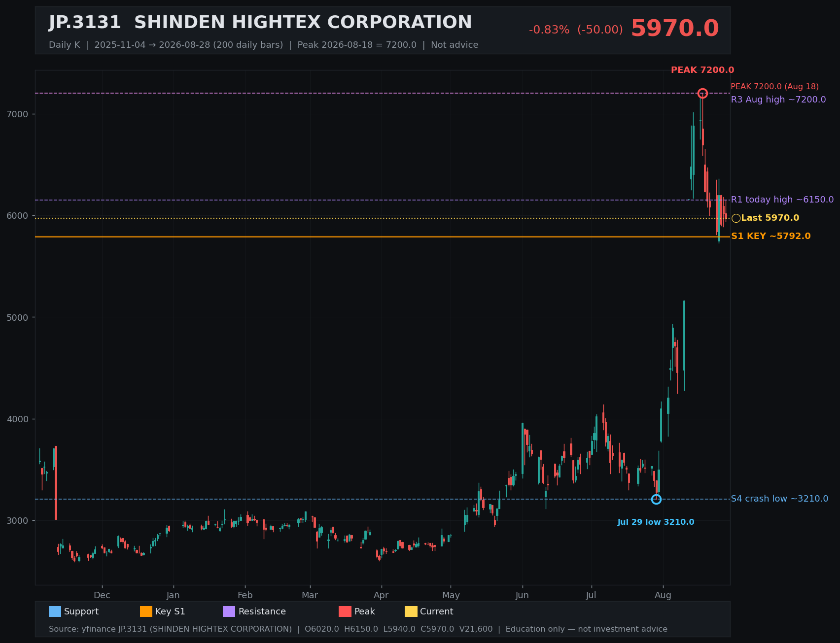Click the Jul 29 low 3210.0 annotation

[656, 522]
